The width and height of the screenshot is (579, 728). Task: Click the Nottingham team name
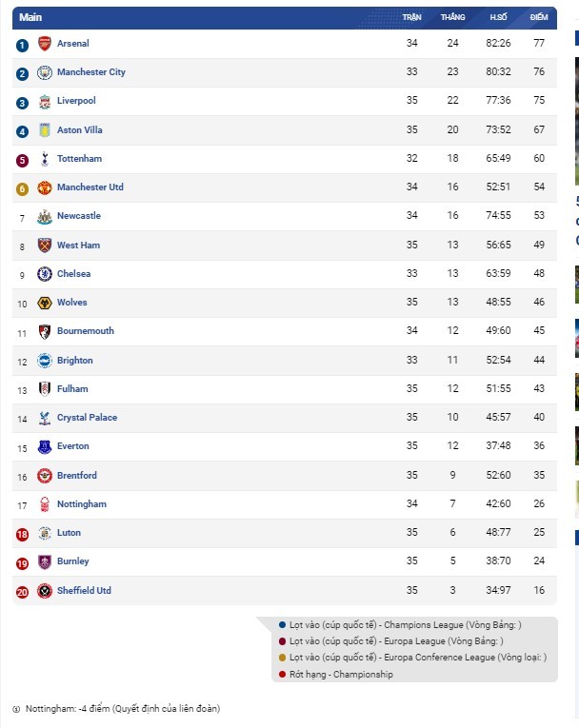(81, 504)
